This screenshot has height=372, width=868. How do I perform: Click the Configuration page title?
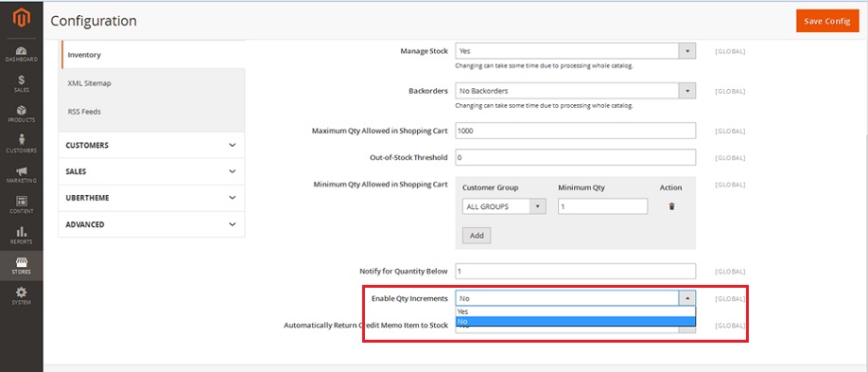pos(94,21)
